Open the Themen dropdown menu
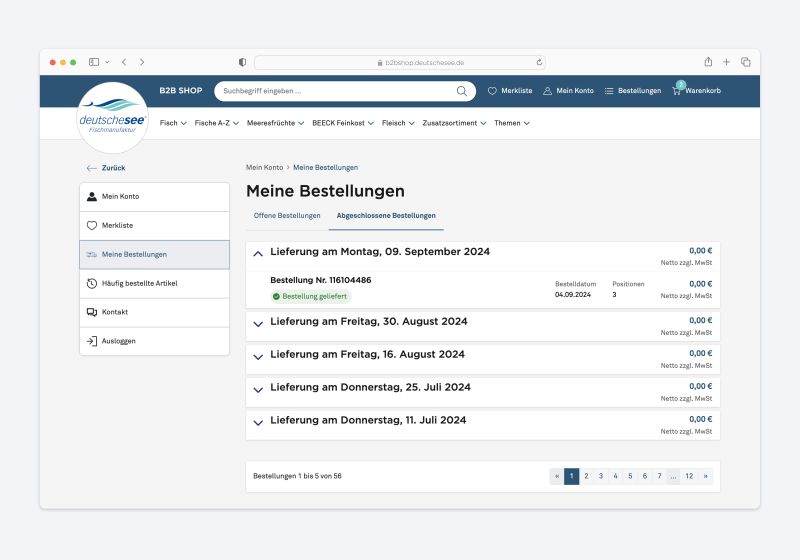 512,123
